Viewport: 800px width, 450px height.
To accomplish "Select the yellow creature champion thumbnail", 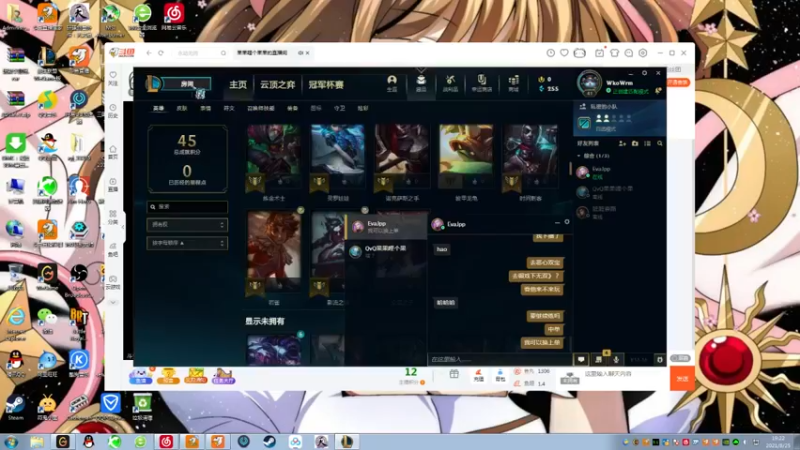I will (466, 158).
